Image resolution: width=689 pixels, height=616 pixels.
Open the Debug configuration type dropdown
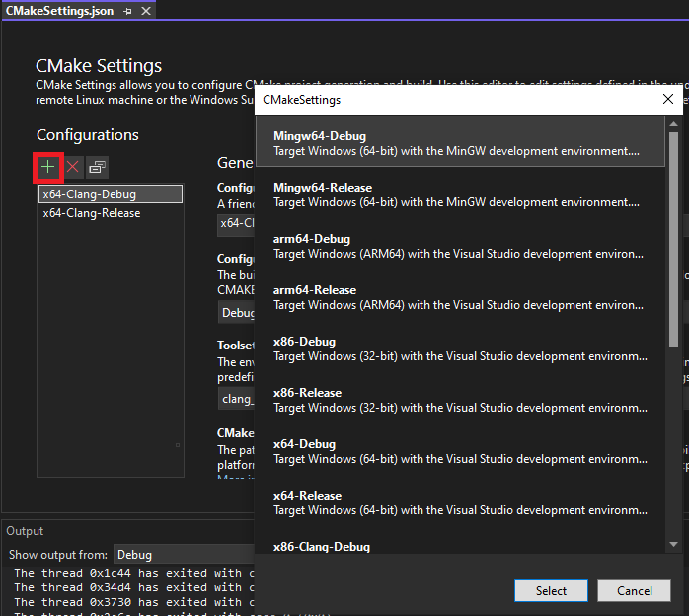tap(236, 313)
